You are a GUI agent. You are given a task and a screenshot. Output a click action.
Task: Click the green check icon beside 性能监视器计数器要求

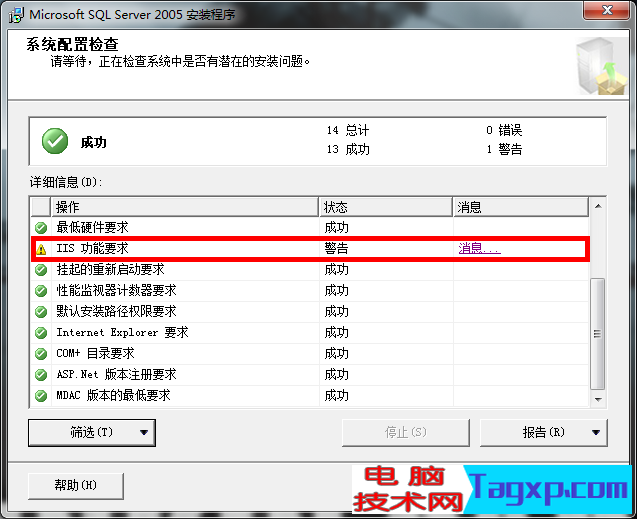41,291
